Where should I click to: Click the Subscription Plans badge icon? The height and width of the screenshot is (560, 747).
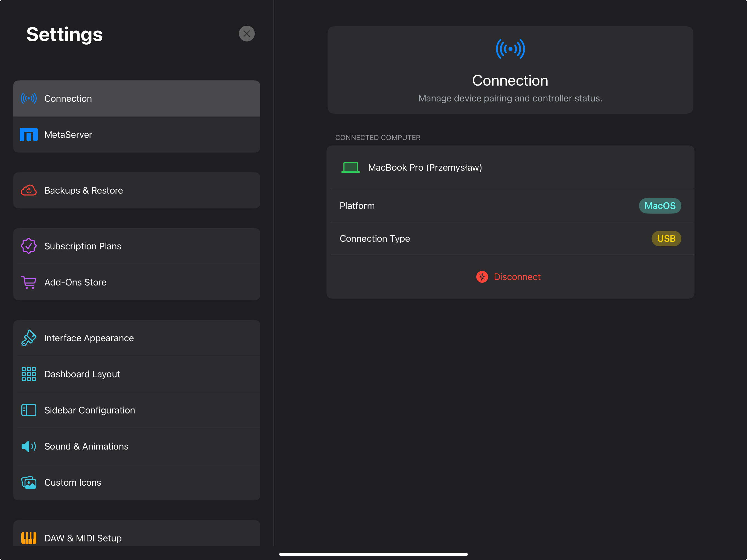pos(29,246)
